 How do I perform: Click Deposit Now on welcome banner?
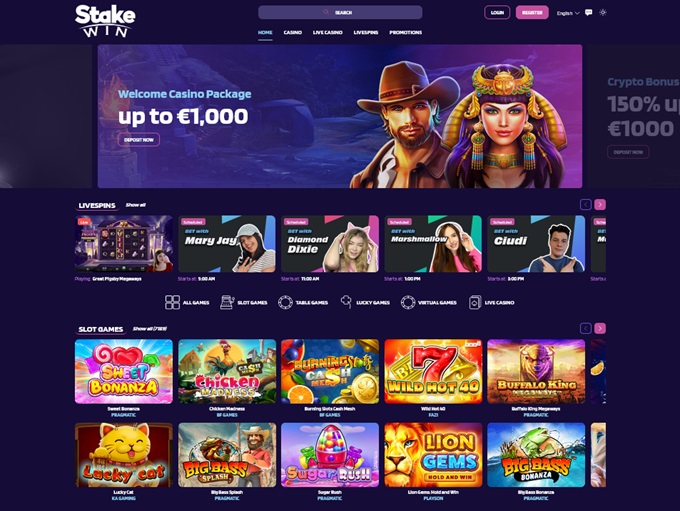(x=139, y=140)
